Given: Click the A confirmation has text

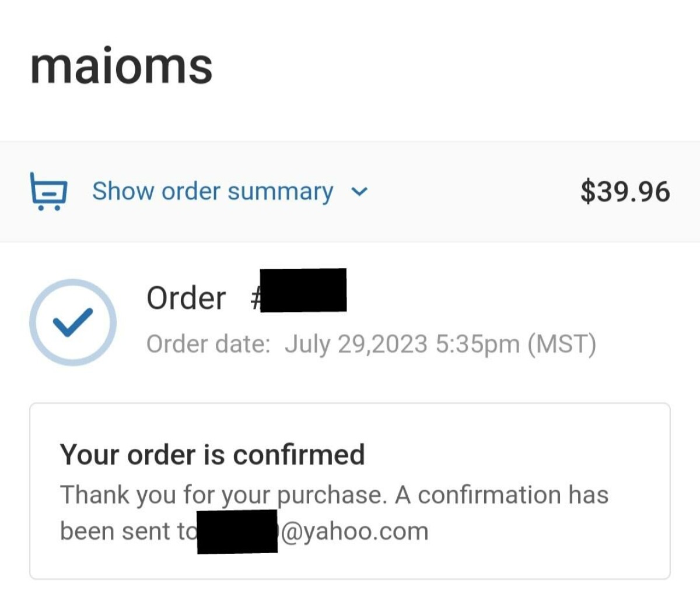Looking at the screenshot, I should tap(502, 494).
